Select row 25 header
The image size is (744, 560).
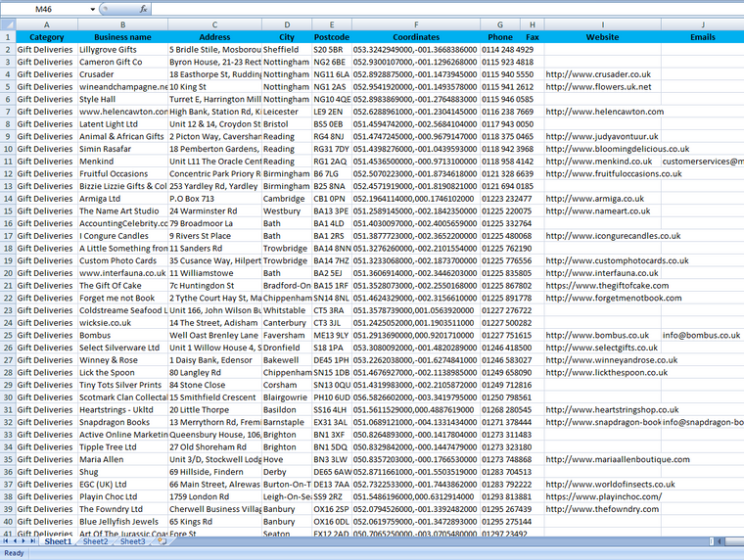coord(8,335)
